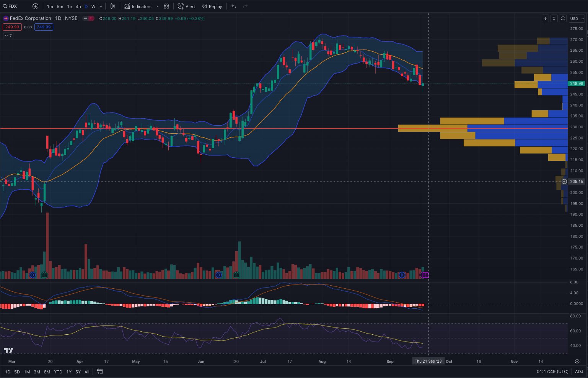Open the go to date calendar icon
The height and width of the screenshot is (378, 588).
coord(100,371)
